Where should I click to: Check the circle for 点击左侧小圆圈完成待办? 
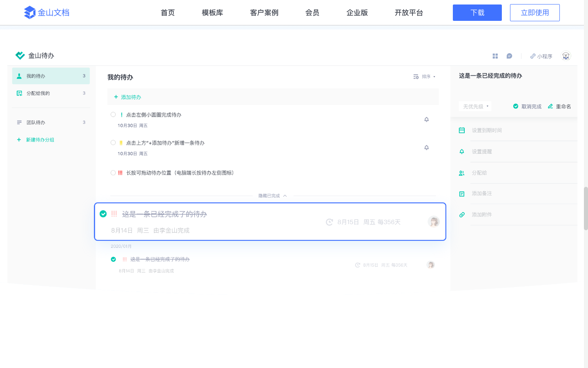113,114
